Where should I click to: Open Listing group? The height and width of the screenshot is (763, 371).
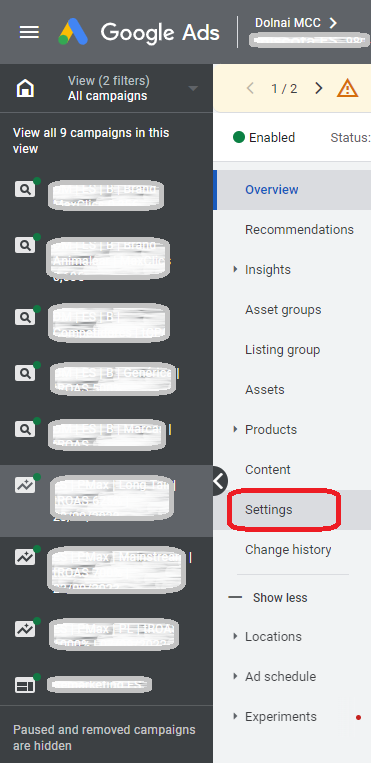pos(282,349)
